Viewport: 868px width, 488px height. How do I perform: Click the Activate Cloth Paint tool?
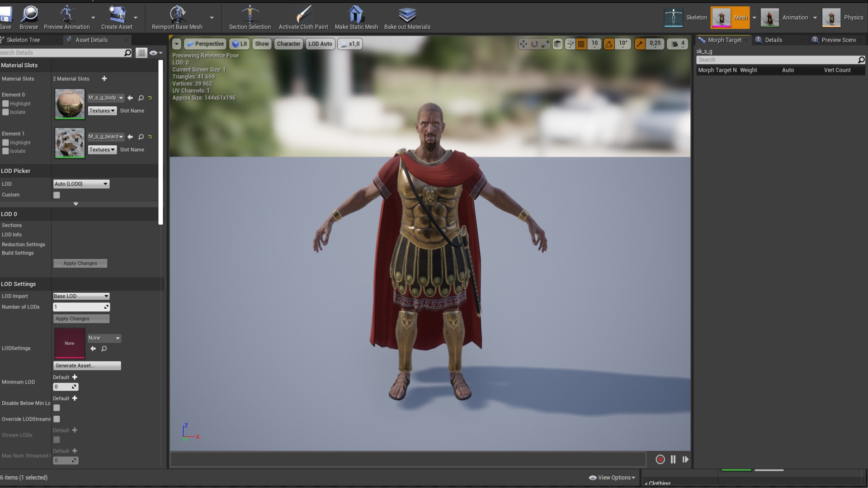pos(303,15)
